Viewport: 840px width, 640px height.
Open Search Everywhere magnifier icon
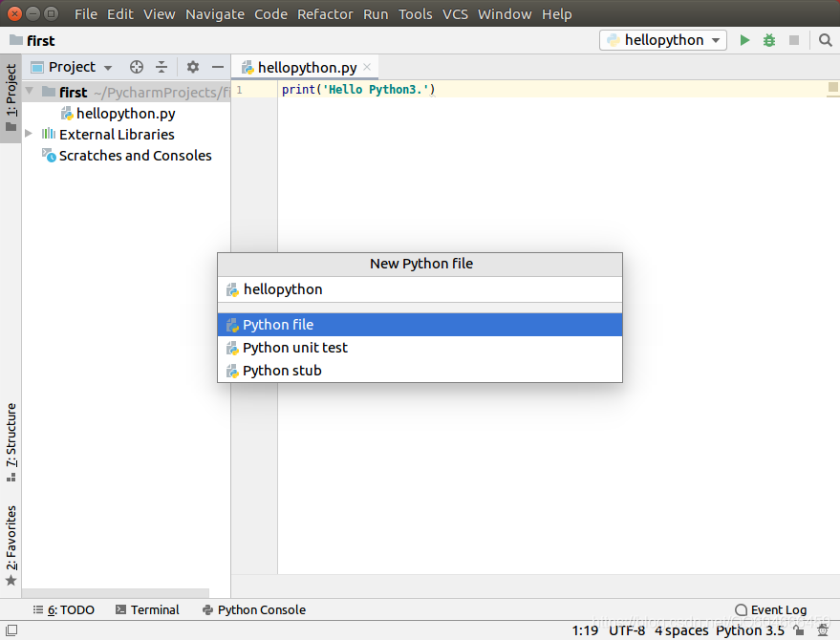(825, 40)
